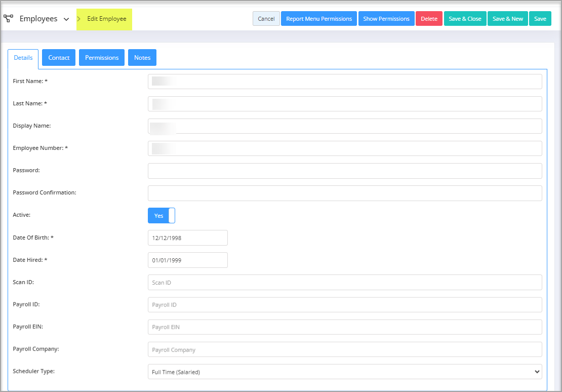Click the Payroll Company field
Screen dimensions: 562x392
click(x=345, y=349)
